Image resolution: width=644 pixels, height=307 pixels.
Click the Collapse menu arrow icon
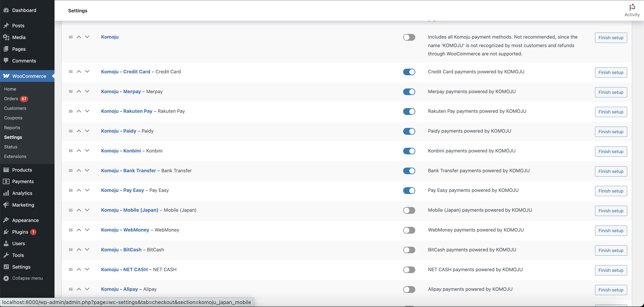point(6,278)
